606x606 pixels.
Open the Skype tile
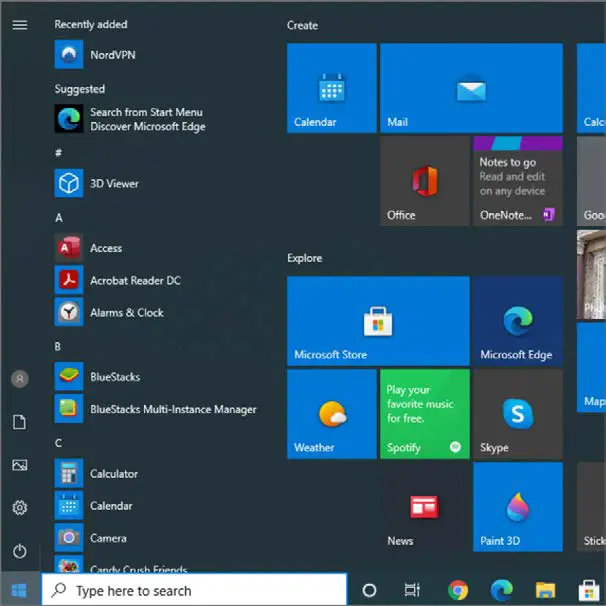tap(518, 414)
